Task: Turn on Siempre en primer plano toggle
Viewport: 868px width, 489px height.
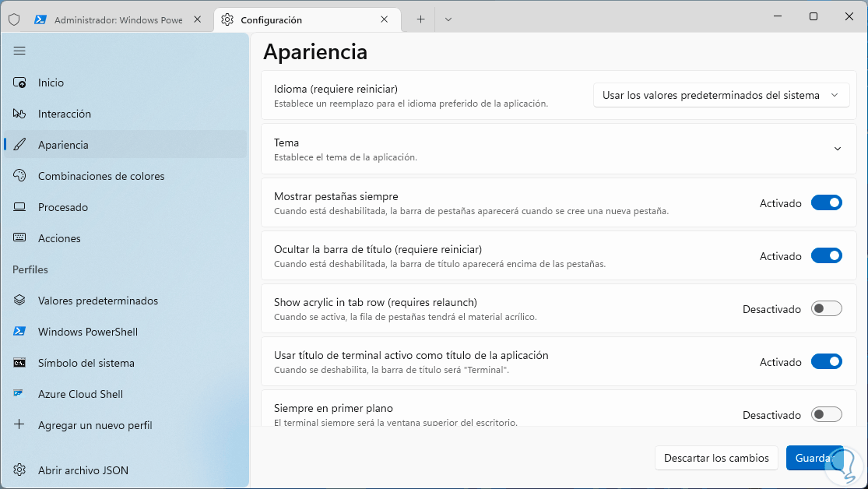Action: tap(826, 415)
